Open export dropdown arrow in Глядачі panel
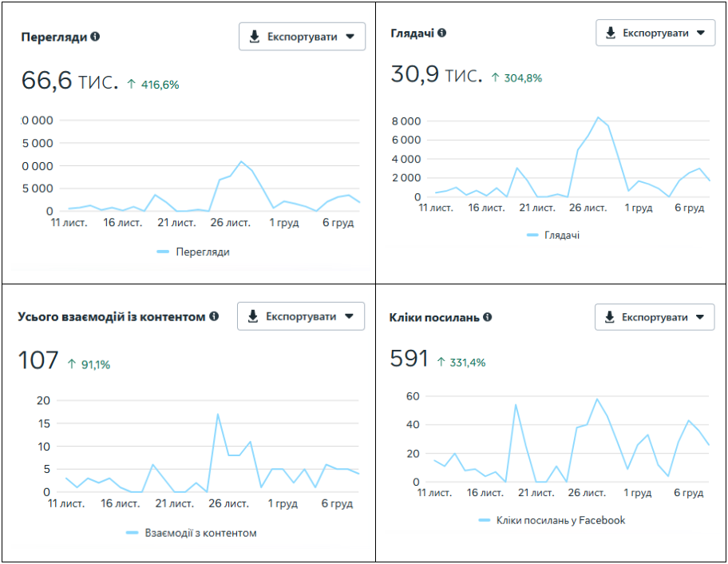The width and height of the screenshot is (728, 564). (x=701, y=33)
